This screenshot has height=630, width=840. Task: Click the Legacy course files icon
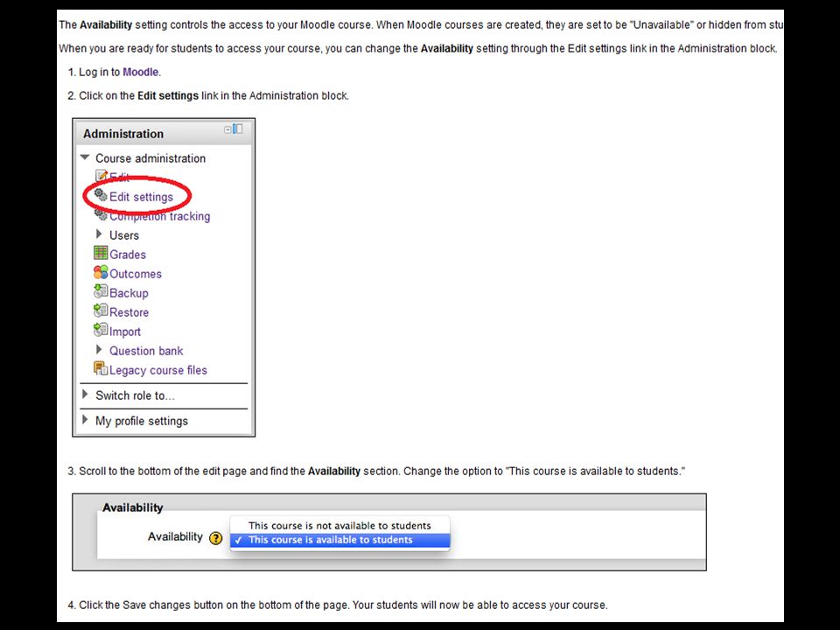101,368
